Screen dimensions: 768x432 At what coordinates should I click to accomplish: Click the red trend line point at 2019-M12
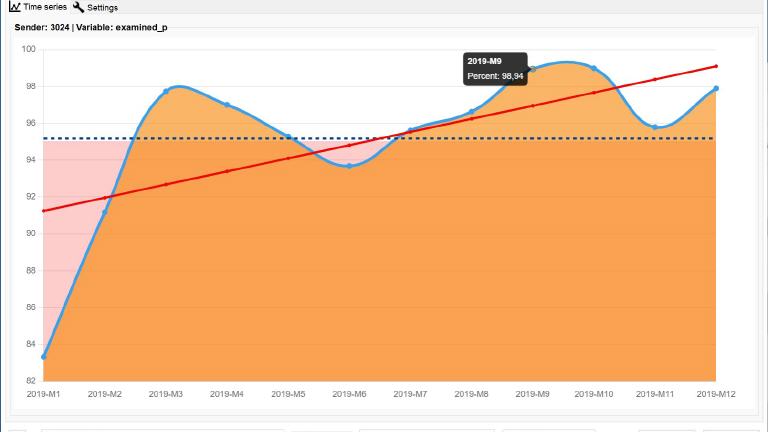click(716, 66)
